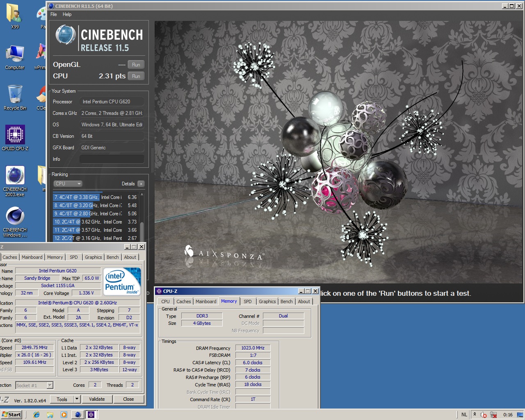Open the Socket #1 selection dropdown
Screen dimensions: 525x420
point(34,386)
